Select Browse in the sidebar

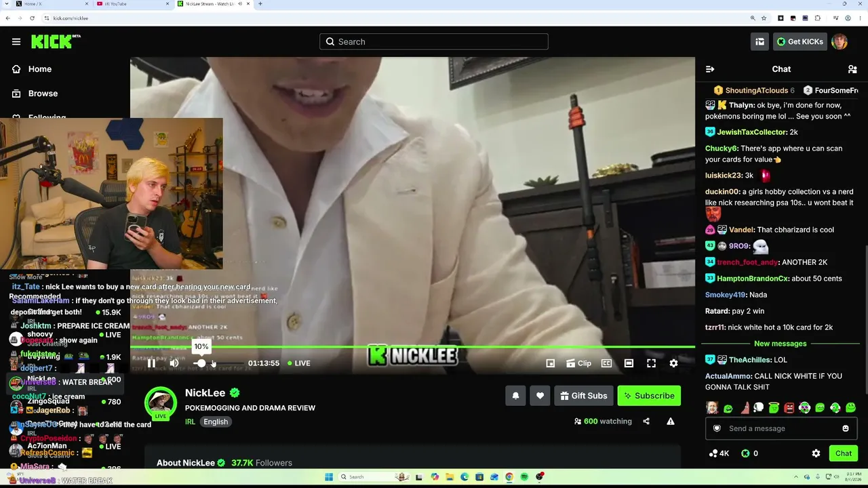point(35,94)
